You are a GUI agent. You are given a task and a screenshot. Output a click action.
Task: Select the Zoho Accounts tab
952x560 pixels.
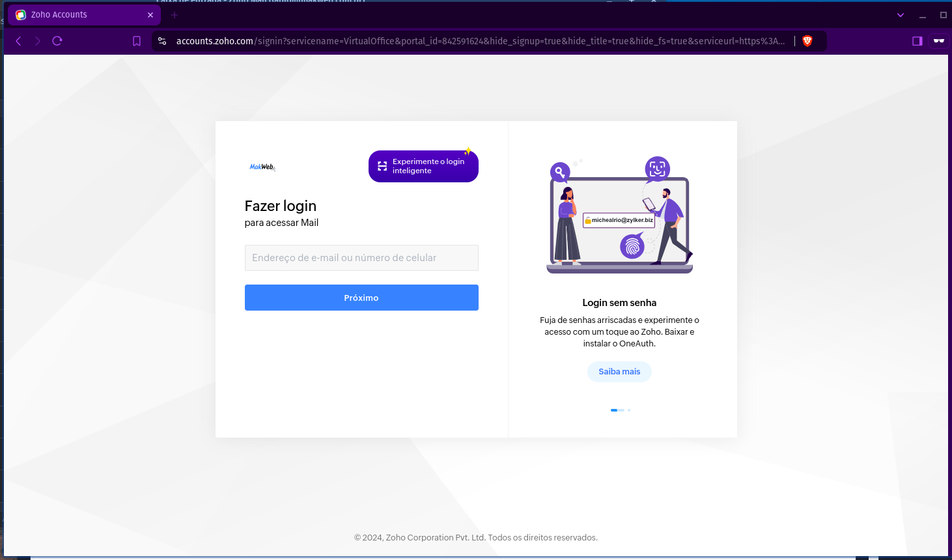pos(84,15)
